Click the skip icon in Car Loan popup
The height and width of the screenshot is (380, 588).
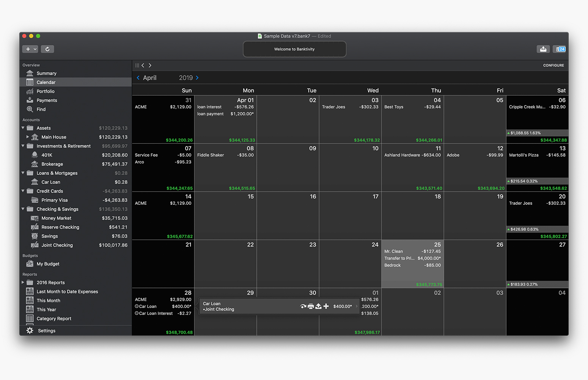point(303,306)
